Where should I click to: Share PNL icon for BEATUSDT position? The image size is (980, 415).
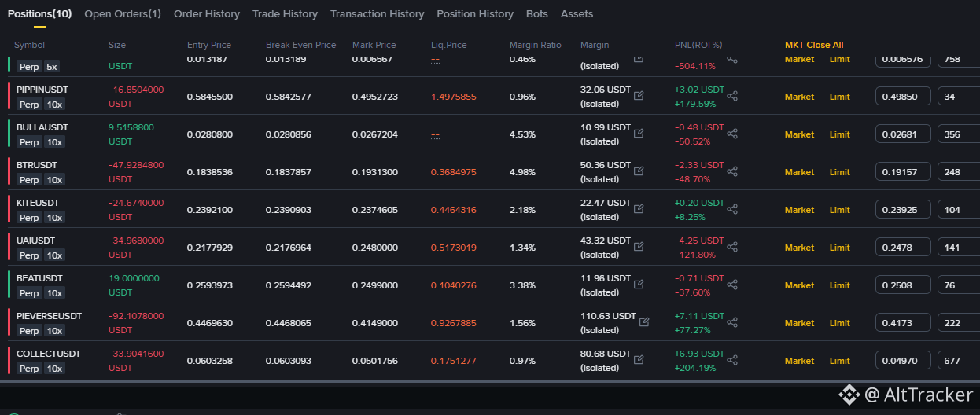(732, 285)
